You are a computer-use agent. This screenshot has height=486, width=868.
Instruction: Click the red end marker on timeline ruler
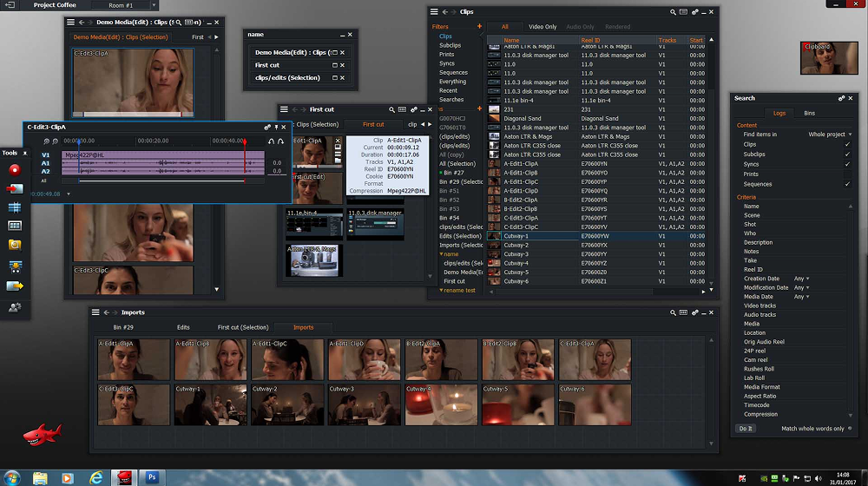(x=244, y=140)
